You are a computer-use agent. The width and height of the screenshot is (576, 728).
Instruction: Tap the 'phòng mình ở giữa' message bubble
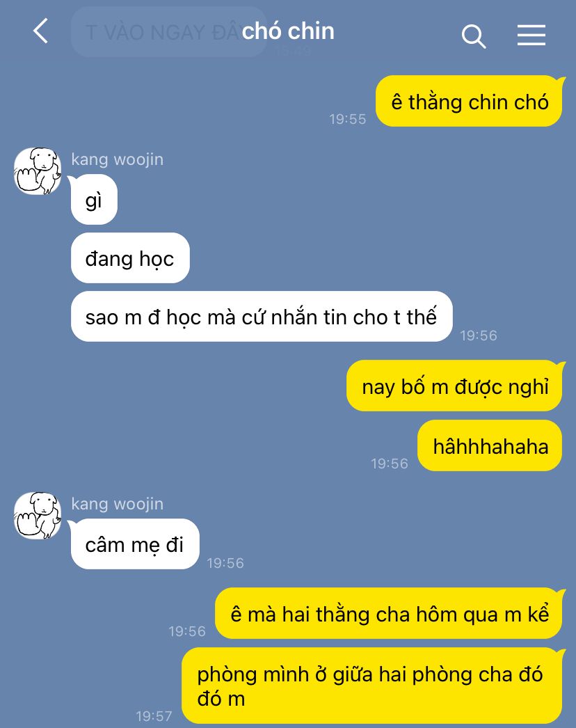coord(371,686)
